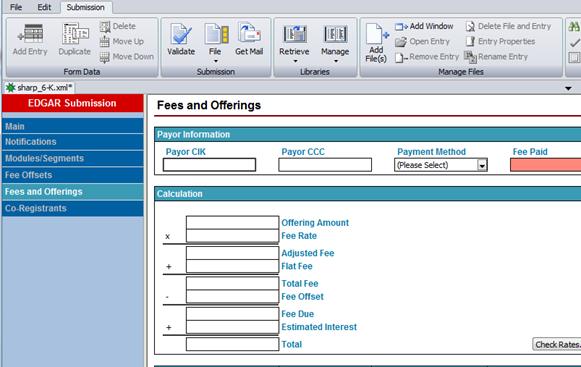Click the Payor CCC input field
Viewport: 581px width, 367px height.
pyautogui.click(x=325, y=165)
